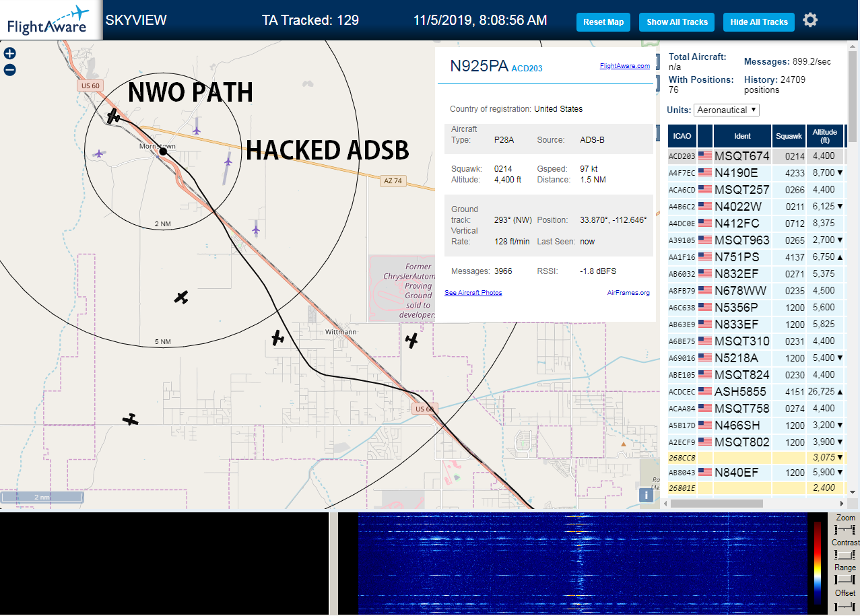Click Hide All Tracks button

click(x=759, y=22)
